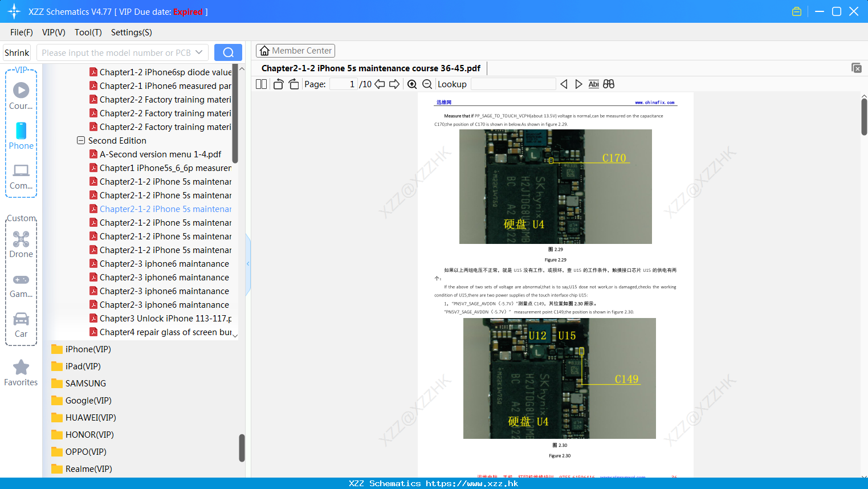
Task: Open the iPad(VIP) folder
Action: [x=76, y=366]
